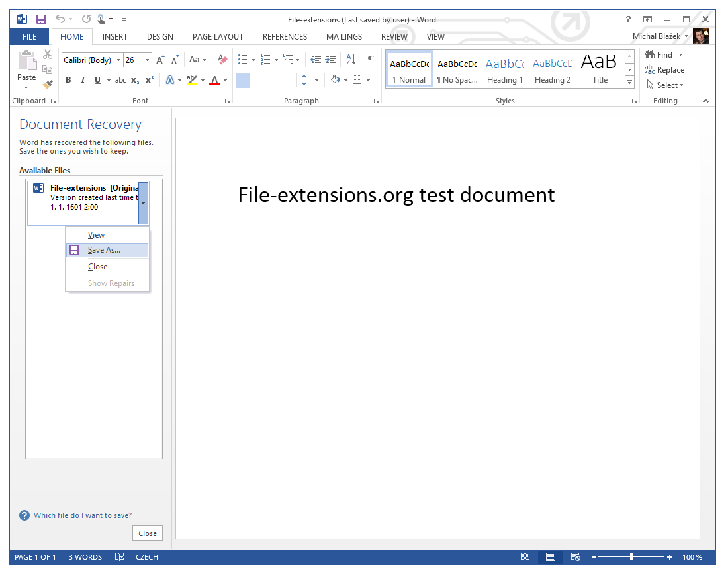Select the File-extensions [Original] recovered file
This screenshot has height=577, width=728.
(88, 202)
